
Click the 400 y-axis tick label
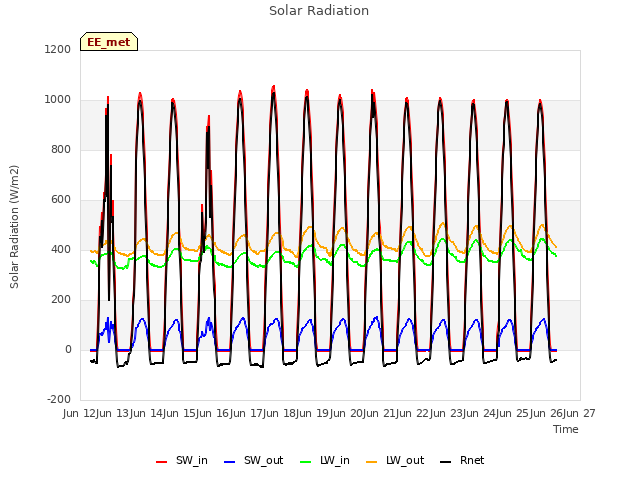point(61,249)
